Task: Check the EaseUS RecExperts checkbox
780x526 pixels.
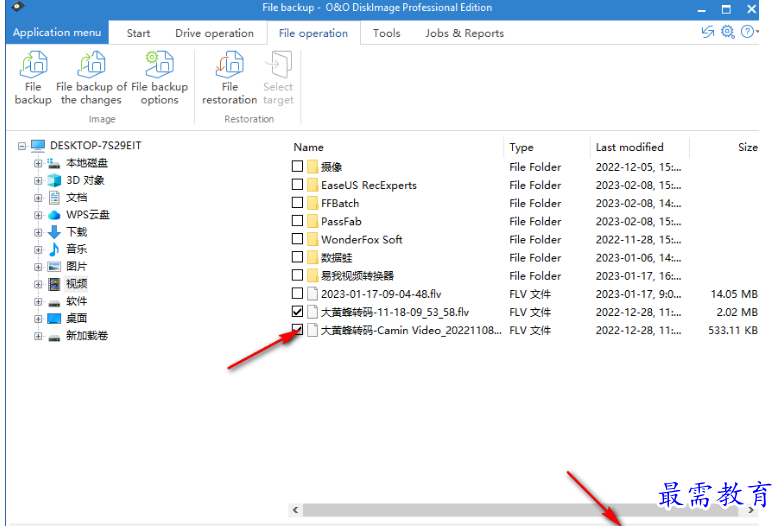Action: (297, 185)
